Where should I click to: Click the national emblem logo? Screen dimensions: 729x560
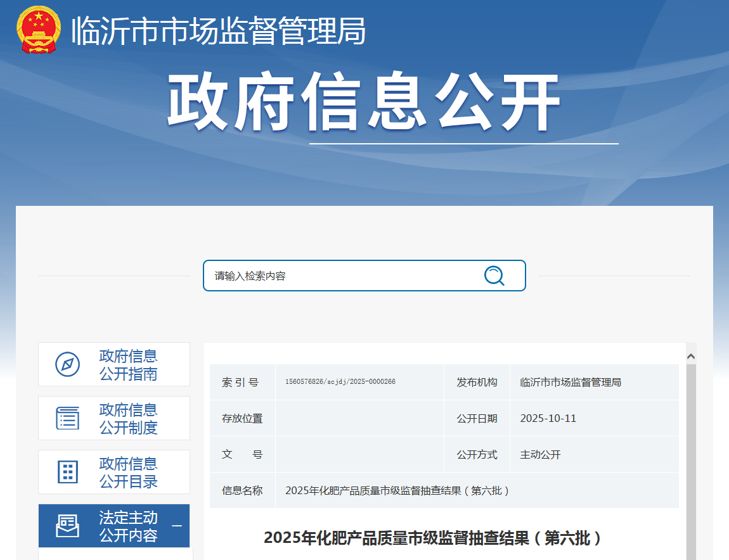(x=39, y=30)
